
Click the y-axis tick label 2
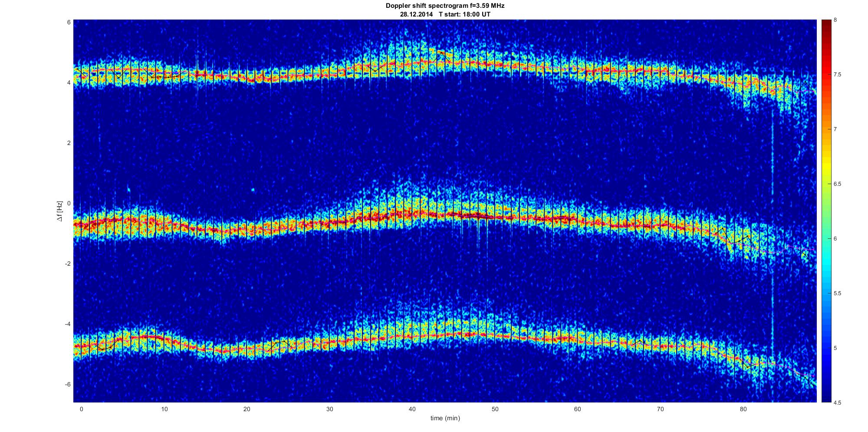coord(69,143)
